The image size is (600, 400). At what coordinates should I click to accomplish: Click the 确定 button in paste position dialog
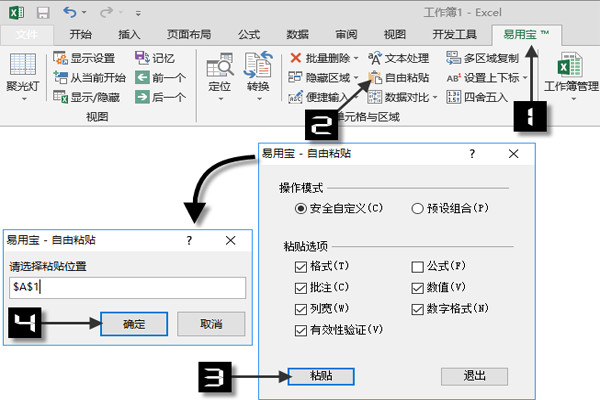[134, 324]
